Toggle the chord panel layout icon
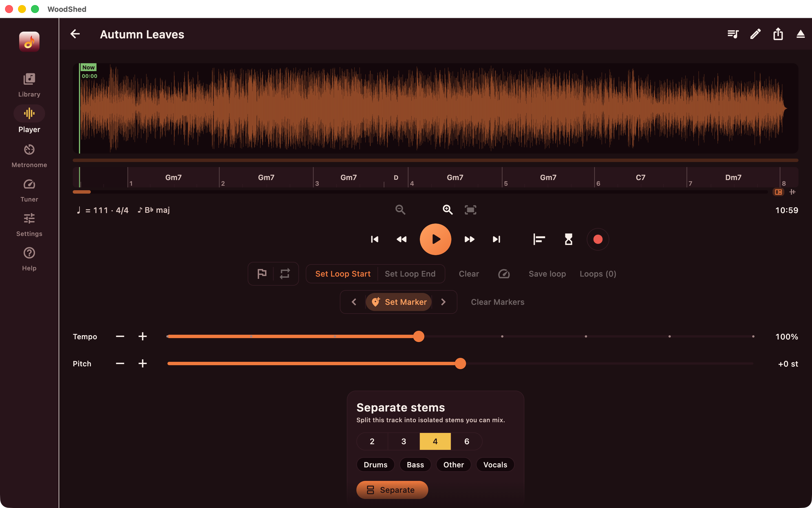 click(x=778, y=192)
